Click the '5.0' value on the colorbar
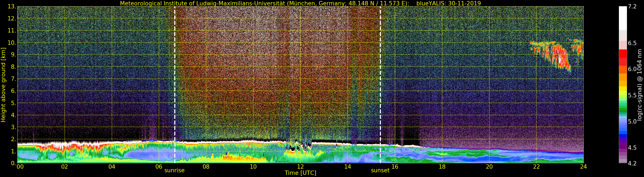 (x=632, y=121)
